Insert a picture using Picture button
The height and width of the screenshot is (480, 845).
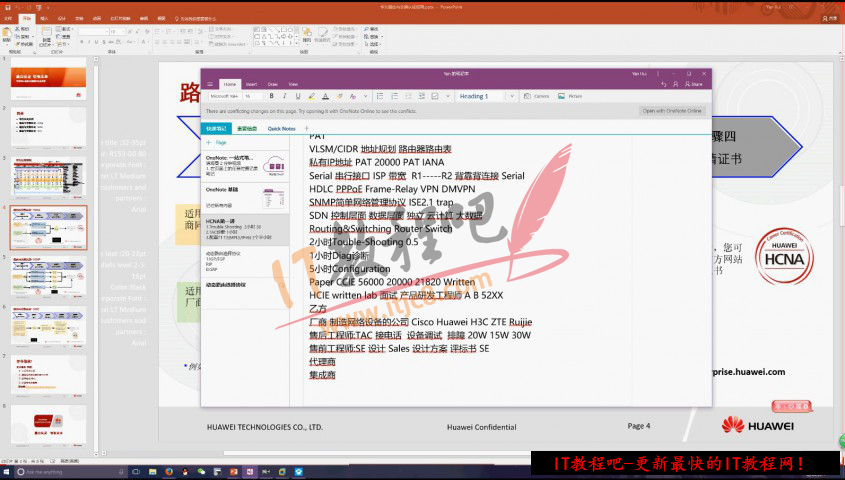tap(572, 96)
